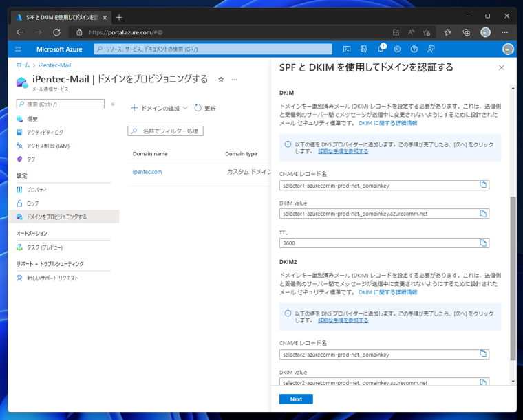Open DKIM に関する詳細情報 link under DKIM

point(388,123)
